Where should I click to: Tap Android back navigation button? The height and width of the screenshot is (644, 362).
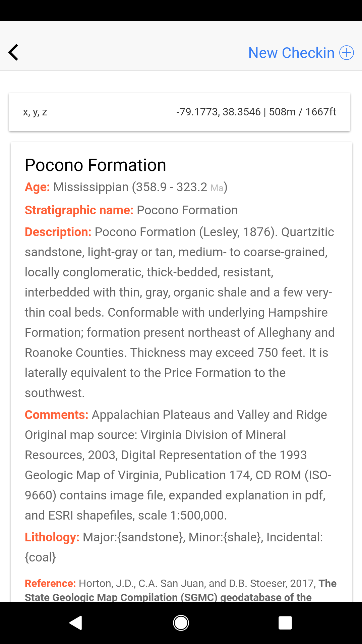[x=76, y=623]
